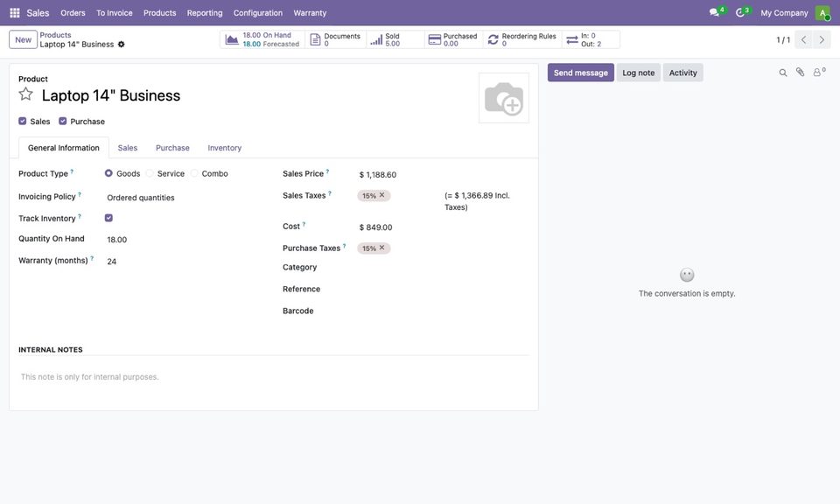Open My Company switcher
This screenshot has height=504, width=840.
click(x=784, y=13)
